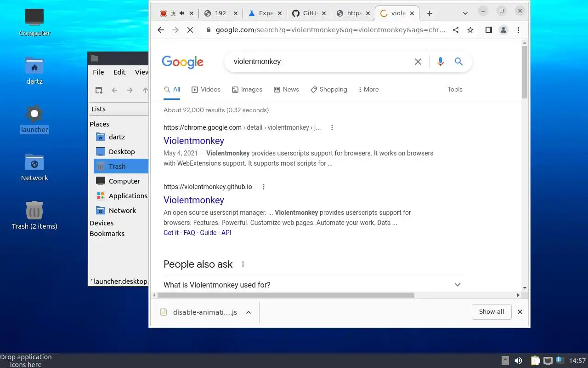Open the Edit menu in file manager
The height and width of the screenshot is (368, 588).
[119, 72]
